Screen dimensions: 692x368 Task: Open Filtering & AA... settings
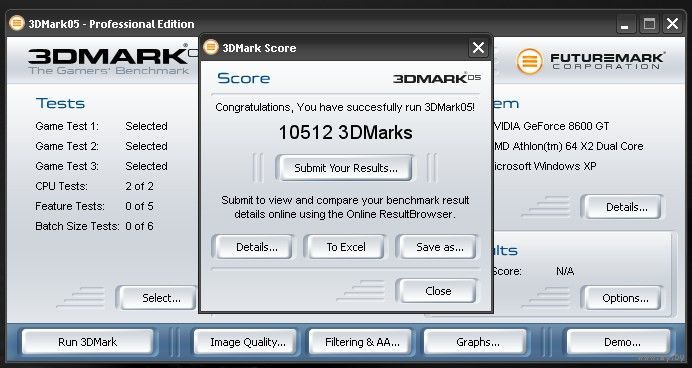pos(362,342)
